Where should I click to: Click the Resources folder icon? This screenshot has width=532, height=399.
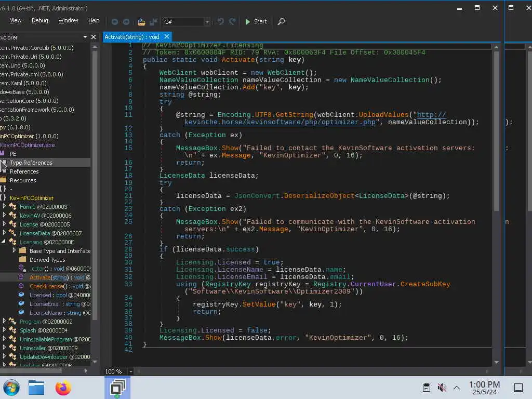tap(4, 180)
